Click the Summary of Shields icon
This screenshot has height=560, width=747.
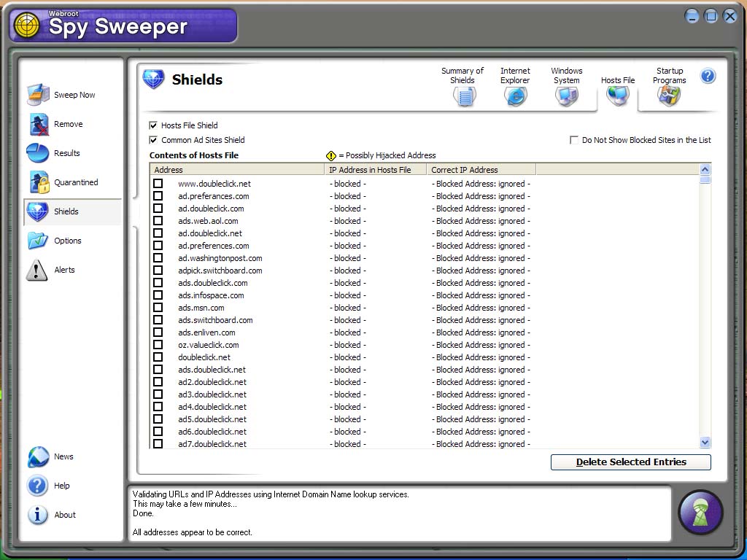pyautogui.click(x=465, y=96)
